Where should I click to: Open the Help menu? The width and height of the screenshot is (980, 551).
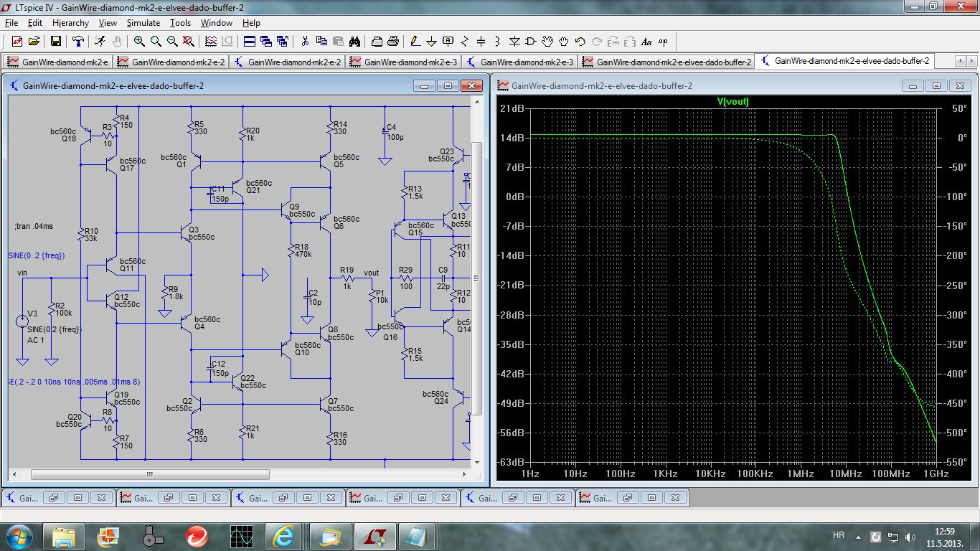tap(251, 23)
